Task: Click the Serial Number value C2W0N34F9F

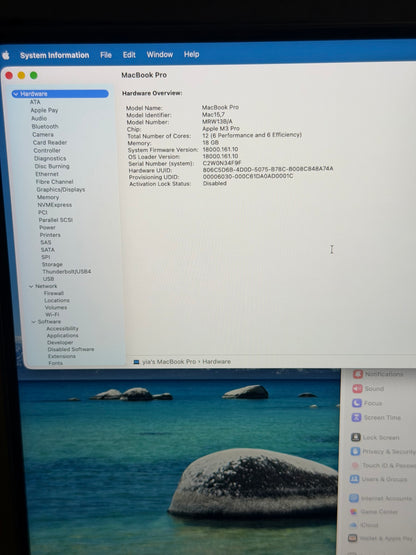Action: pos(222,163)
